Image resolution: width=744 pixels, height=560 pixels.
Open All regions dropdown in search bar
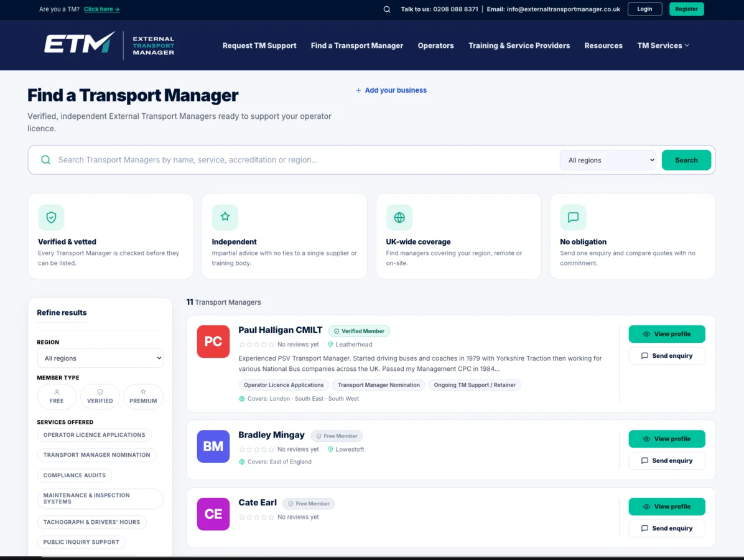tap(608, 160)
